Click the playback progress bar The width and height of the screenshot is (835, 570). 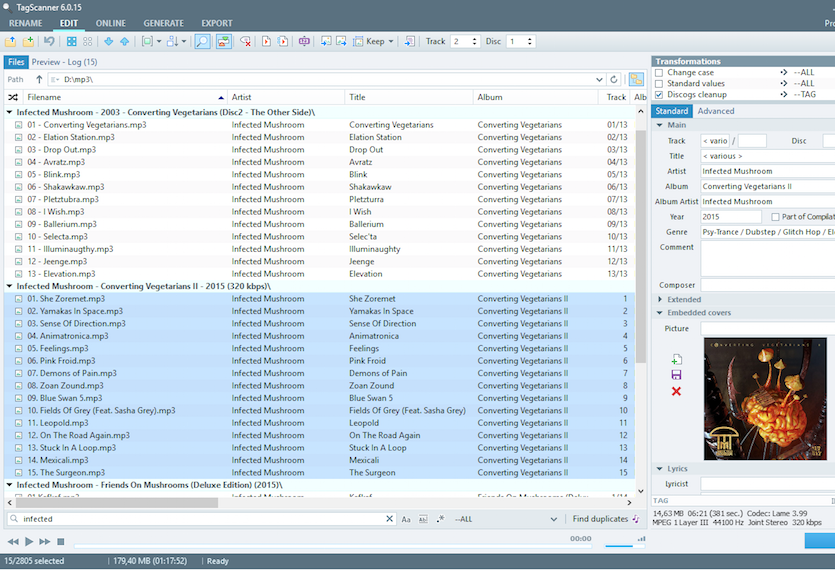333,546
